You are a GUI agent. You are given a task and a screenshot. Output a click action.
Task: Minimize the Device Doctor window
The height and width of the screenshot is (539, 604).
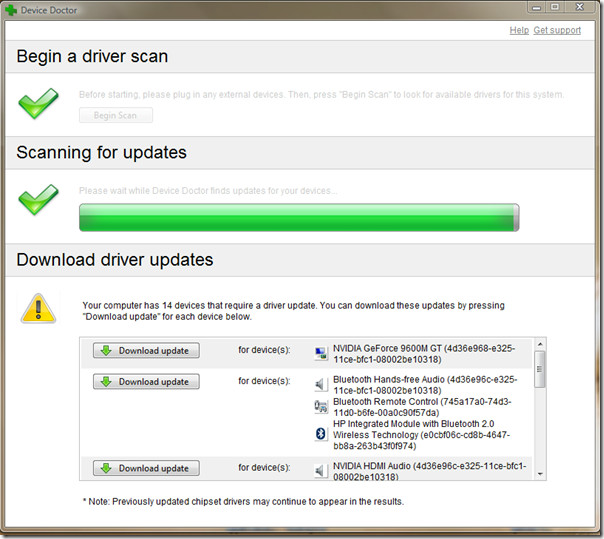[536, 7]
